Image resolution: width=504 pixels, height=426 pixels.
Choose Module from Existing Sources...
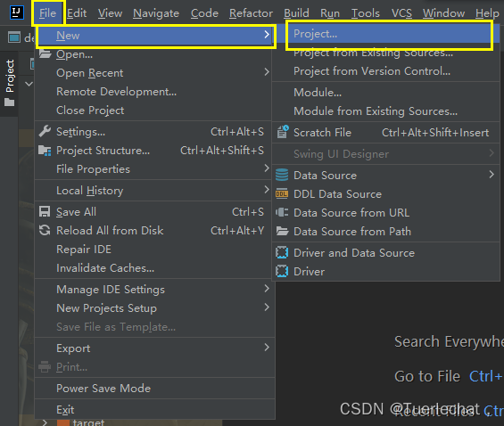385,111
